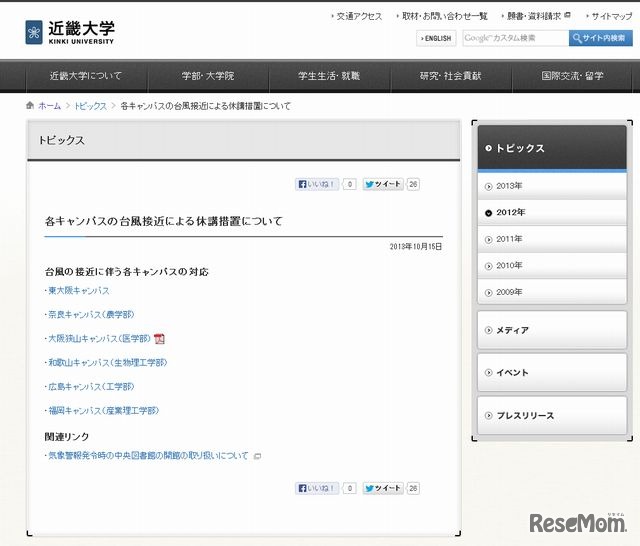Click the トピックス sidebar header
Image resolution: width=640 pixels, height=546 pixels.
552,148
